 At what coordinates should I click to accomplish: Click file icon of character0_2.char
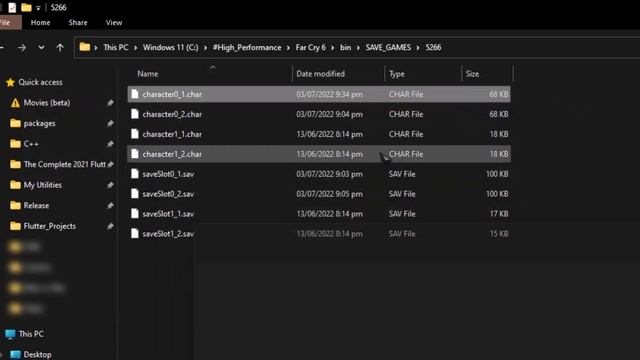pos(135,114)
